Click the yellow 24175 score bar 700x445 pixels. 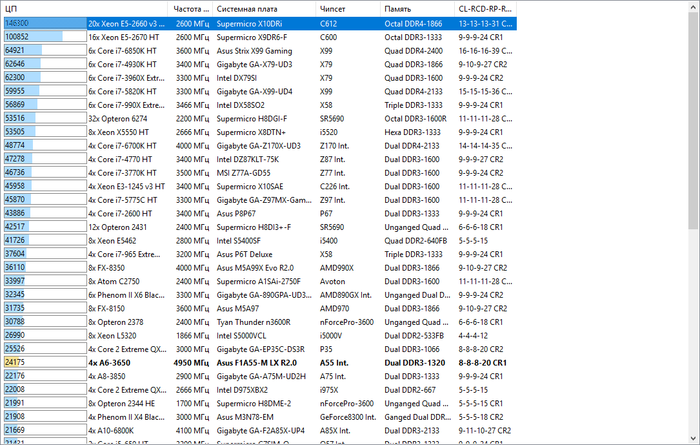click(45, 362)
